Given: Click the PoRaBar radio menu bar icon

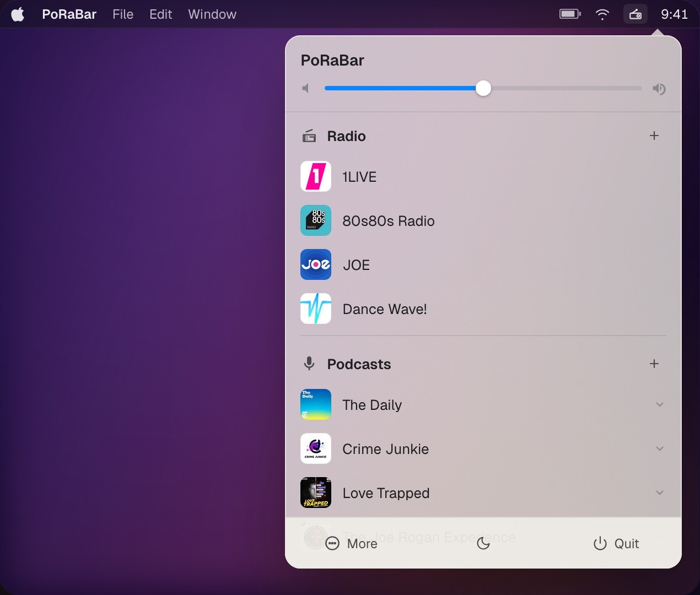Looking at the screenshot, I should pos(636,14).
